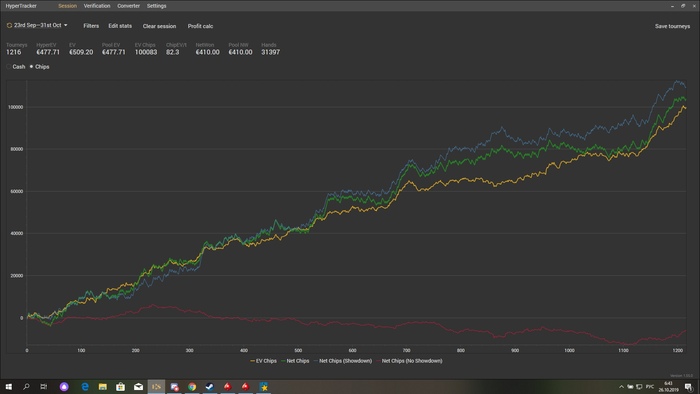Screen dimensions: 700x394
Task: Toggle the Net Chips (Showdown) legend series
Action: point(343,361)
